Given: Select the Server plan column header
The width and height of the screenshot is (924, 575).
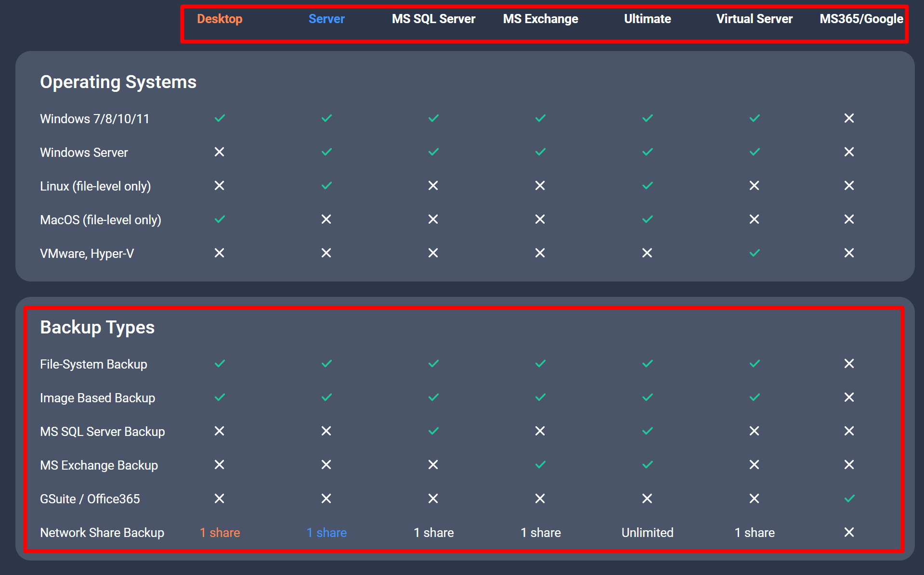Looking at the screenshot, I should point(326,19).
